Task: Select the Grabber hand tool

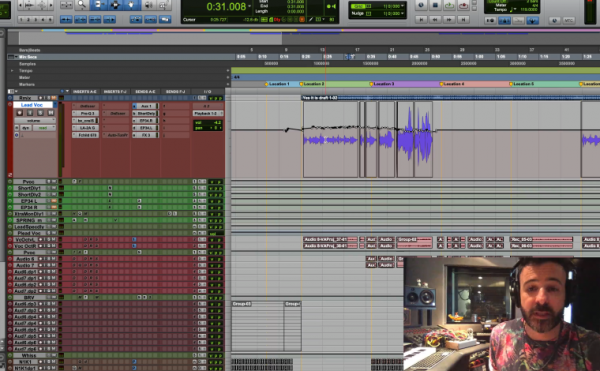Action: pyautogui.click(x=131, y=5)
